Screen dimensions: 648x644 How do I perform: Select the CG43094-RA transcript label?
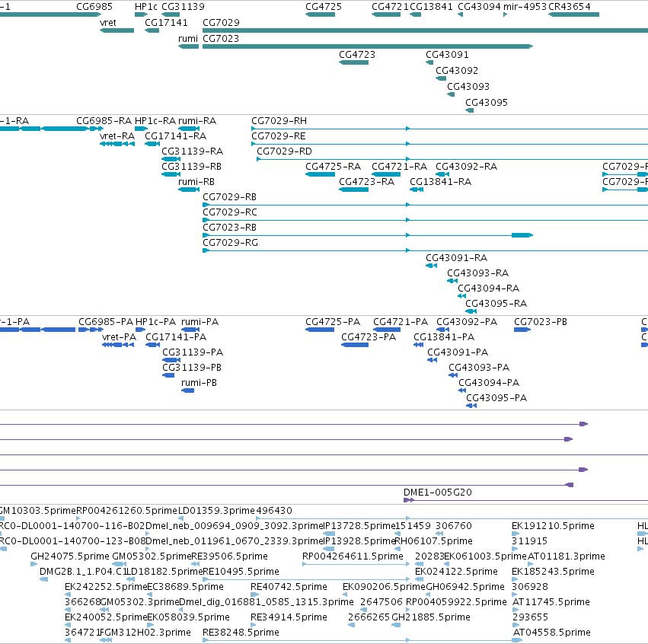489,289
